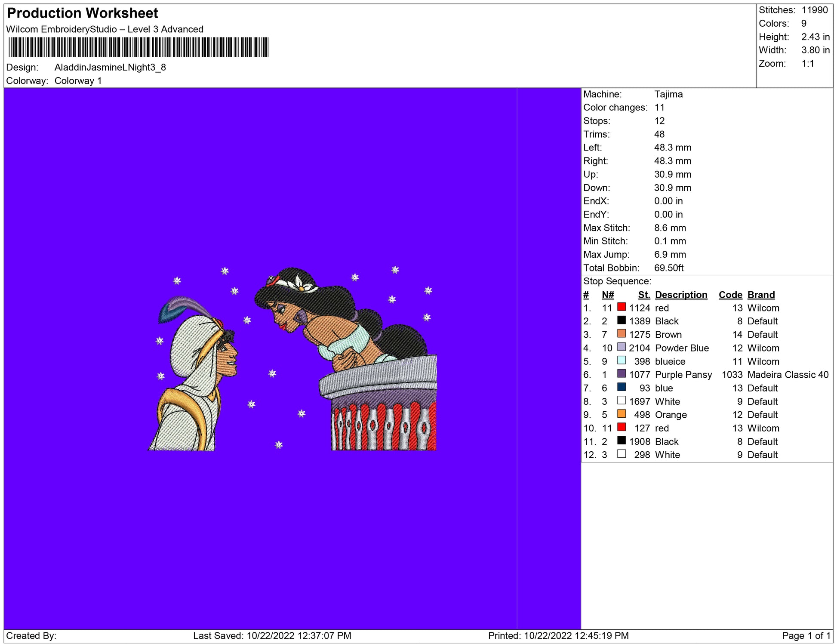
Task: Select the Purple Pansy color swatch
Action: point(622,374)
